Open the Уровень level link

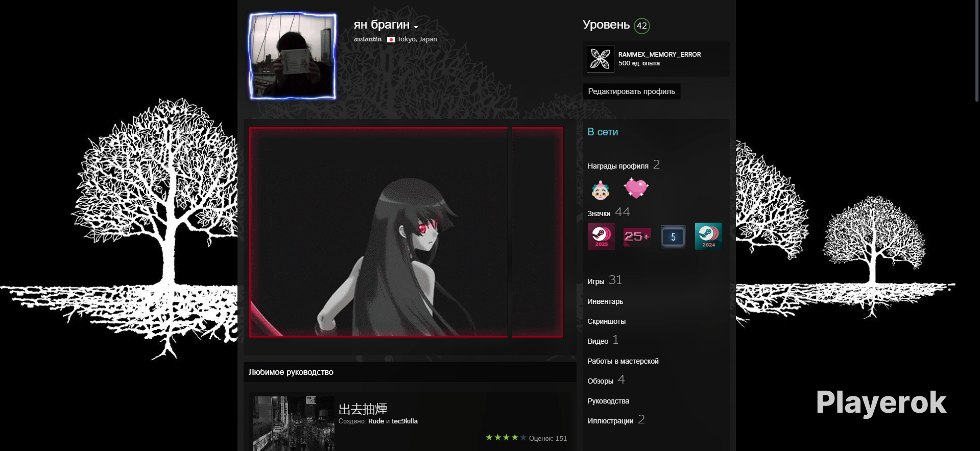point(606,25)
